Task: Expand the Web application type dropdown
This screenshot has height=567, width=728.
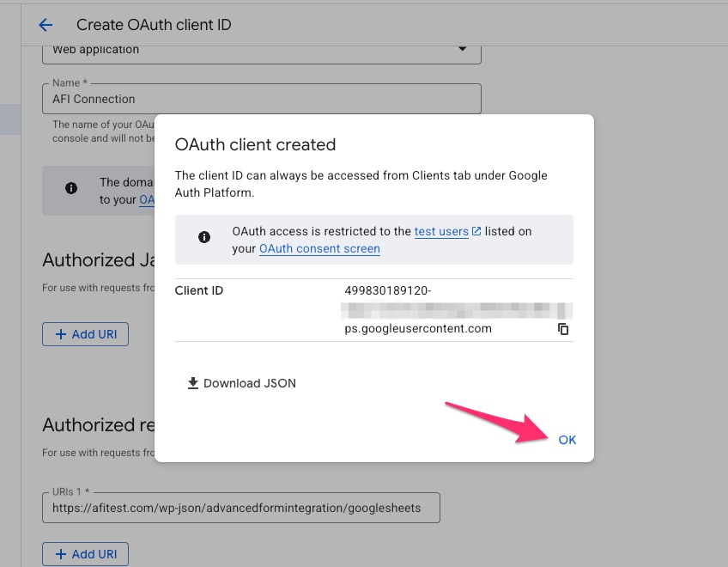Action: (464, 50)
